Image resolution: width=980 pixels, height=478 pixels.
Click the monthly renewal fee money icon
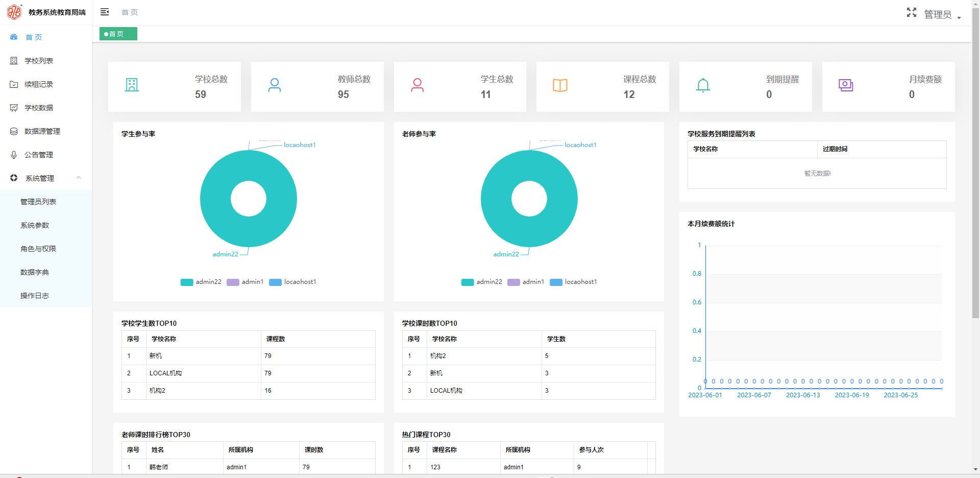(846, 85)
